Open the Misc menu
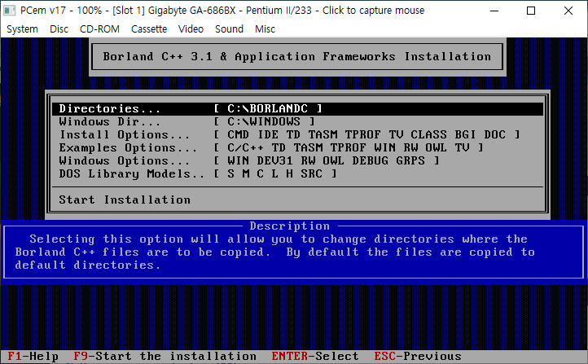588x364 pixels. pyautogui.click(x=265, y=29)
